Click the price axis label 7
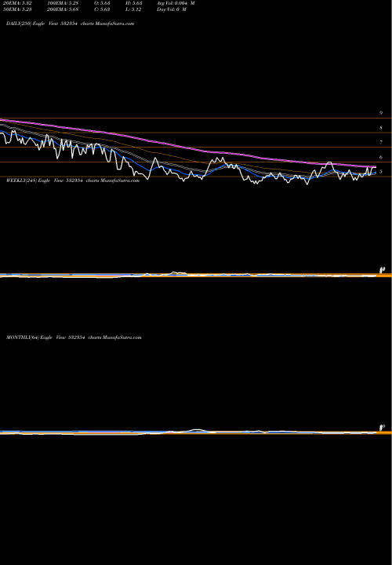Image resolution: width=392 pixels, height=565 pixels. (x=381, y=142)
